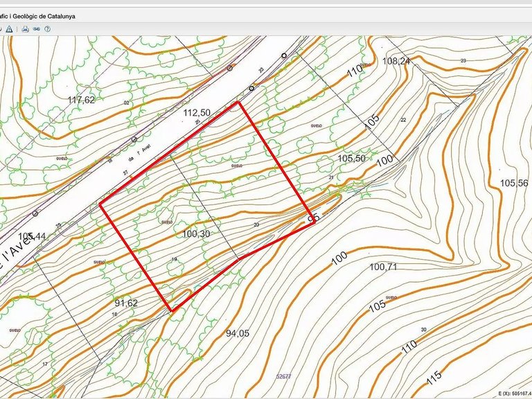Click parcel number 02 on the map
This screenshot has height=399, width=532.
pos(127,103)
